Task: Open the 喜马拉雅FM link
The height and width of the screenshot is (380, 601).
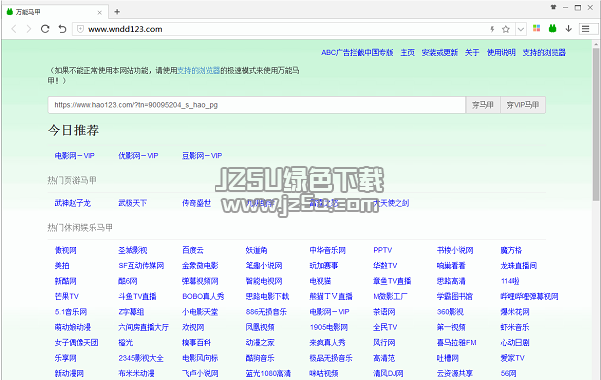Action: pos(456,342)
